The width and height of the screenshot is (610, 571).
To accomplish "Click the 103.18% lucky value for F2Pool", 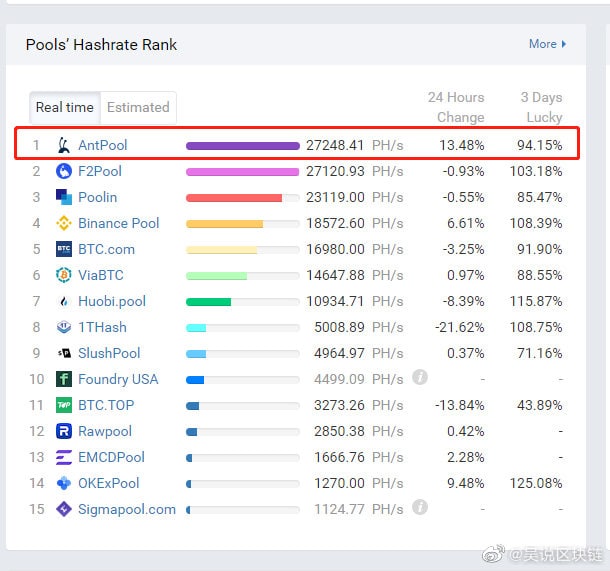I will point(536,171).
